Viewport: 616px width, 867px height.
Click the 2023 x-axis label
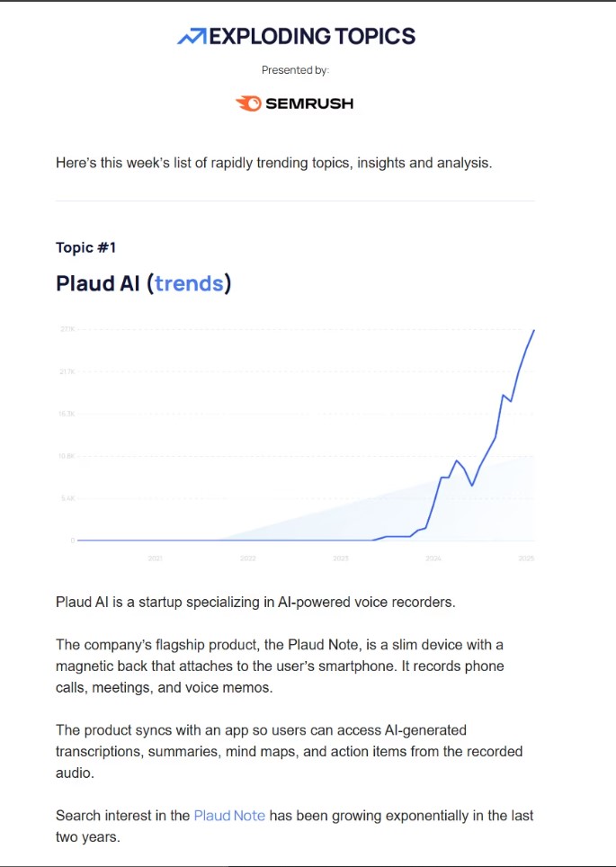point(341,559)
